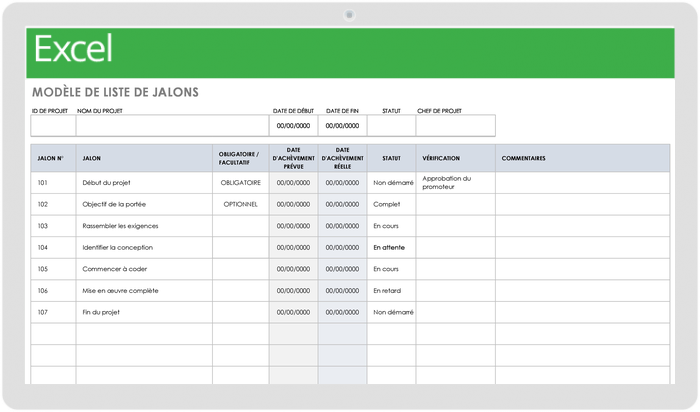
Task: Click planned completion date for row 101
Action: [x=293, y=183]
